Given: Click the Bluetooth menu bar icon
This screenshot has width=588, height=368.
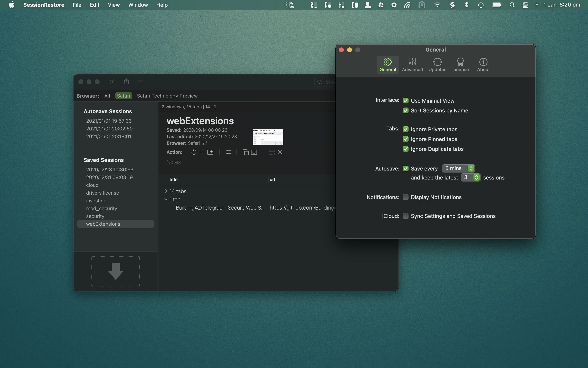Looking at the screenshot, I should click(x=466, y=5).
